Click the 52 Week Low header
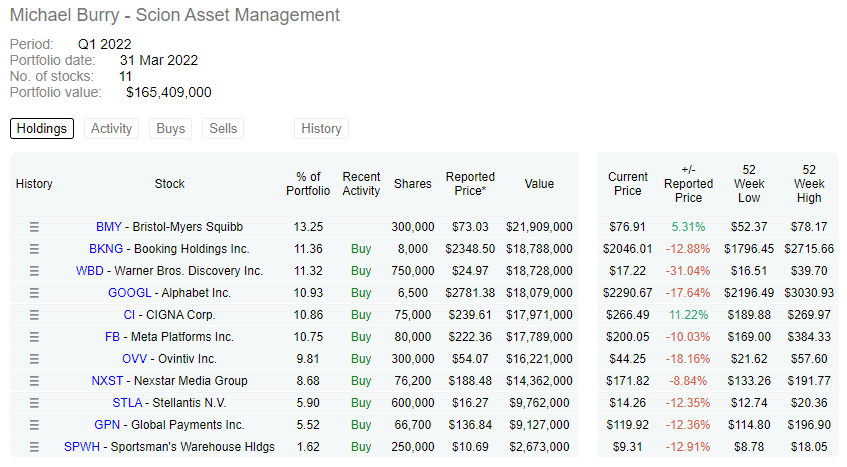Viewport: 847px width, 467px height. tap(749, 184)
